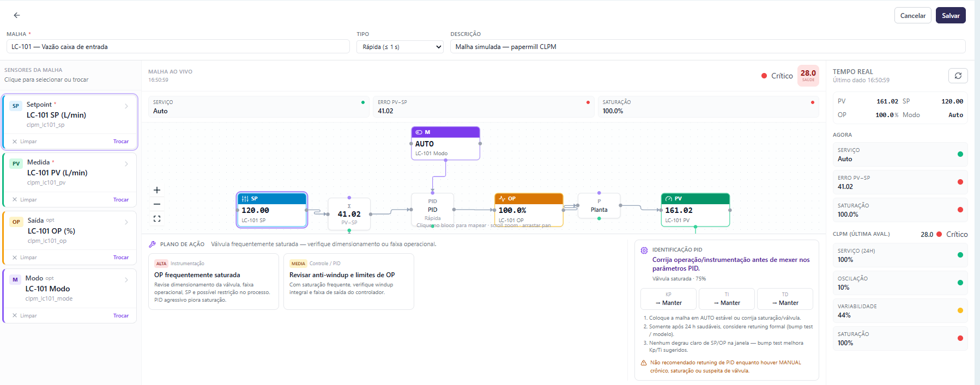Expand the Medida sensor card chevron
980x385 pixels.
(x=126, y=164)
